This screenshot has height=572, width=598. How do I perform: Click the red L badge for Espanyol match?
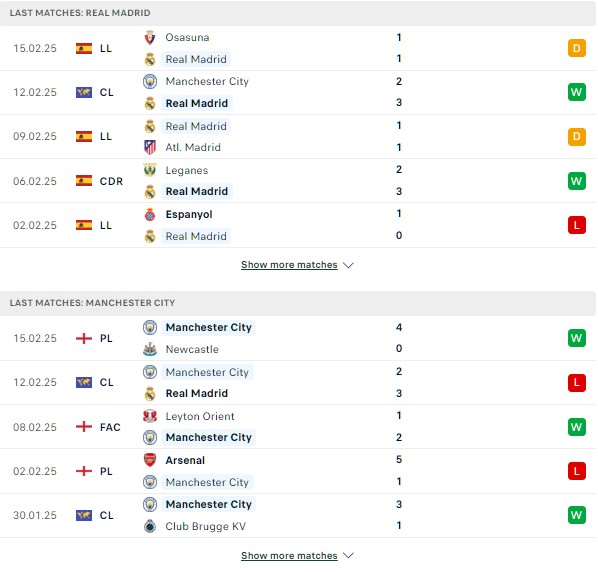[x=577, y=225]
